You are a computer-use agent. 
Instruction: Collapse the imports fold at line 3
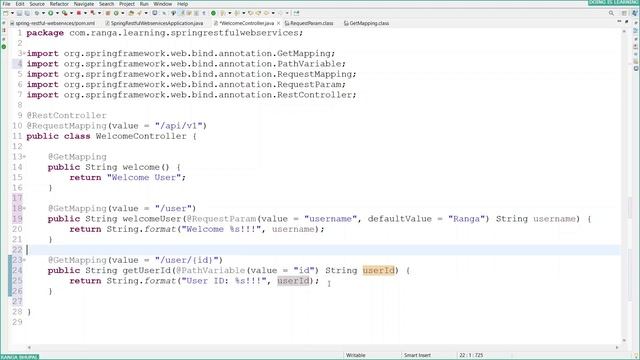pyautogui.click(x=24, y=53)
